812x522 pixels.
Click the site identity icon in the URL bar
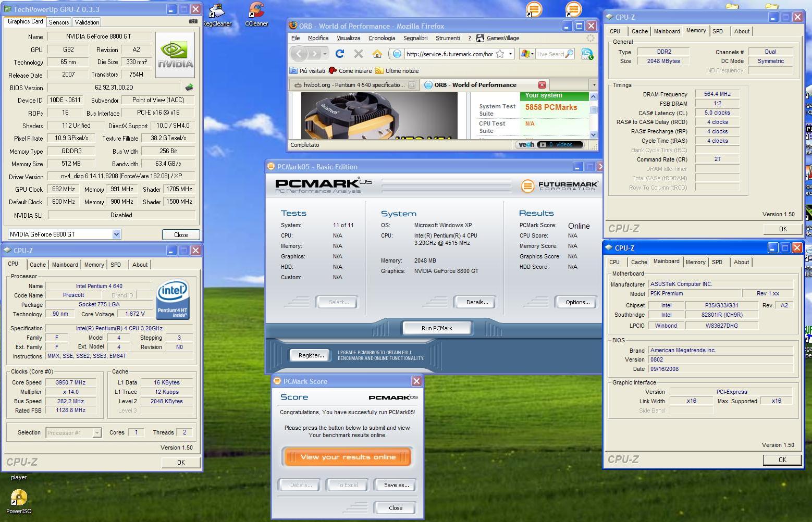(x=397, y=54)
